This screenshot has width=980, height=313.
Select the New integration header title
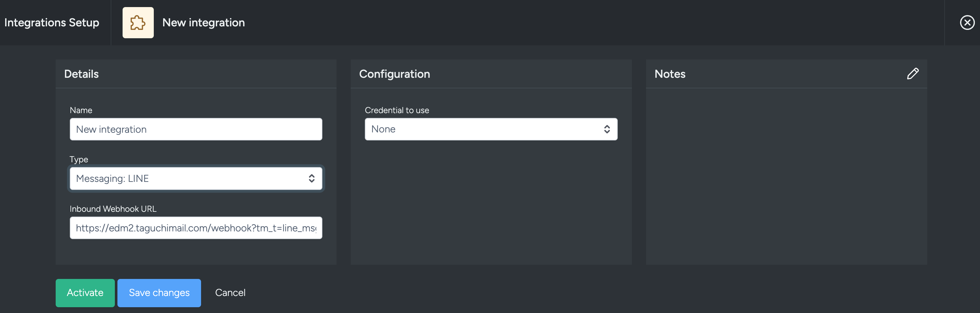(204, 22)
